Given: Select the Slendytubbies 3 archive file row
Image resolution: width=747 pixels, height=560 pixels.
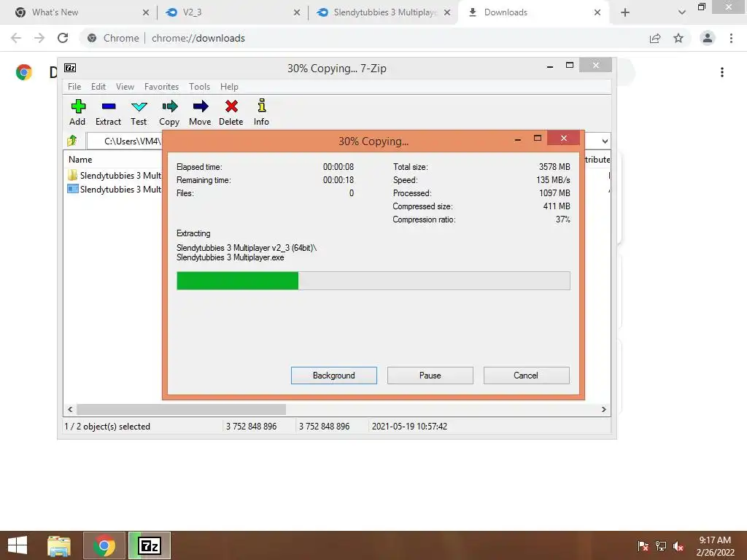Looking at the screenshot, I should pos(115,189).
